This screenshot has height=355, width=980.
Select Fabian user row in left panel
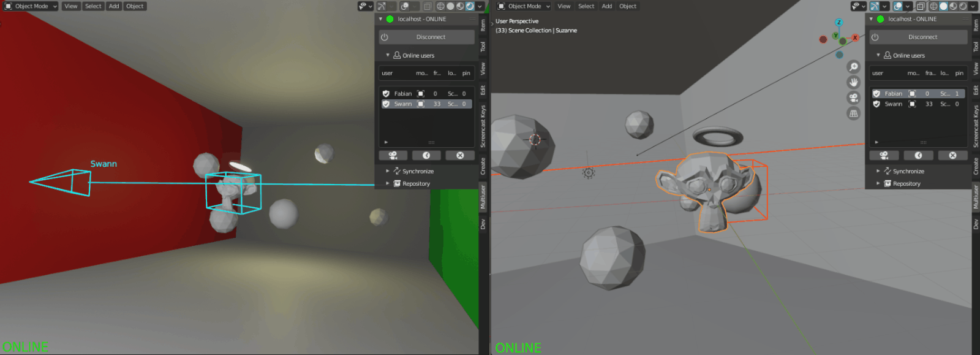[x=426, y=94]
